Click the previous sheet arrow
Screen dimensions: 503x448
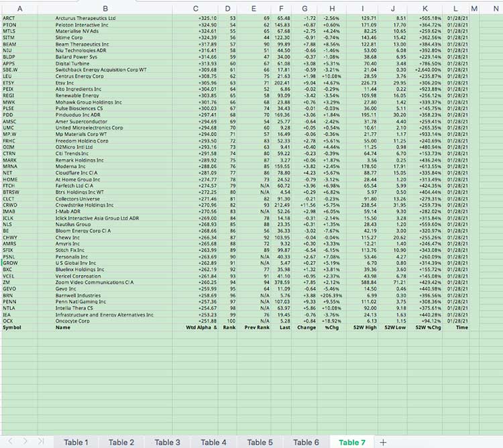pos(9,442)
